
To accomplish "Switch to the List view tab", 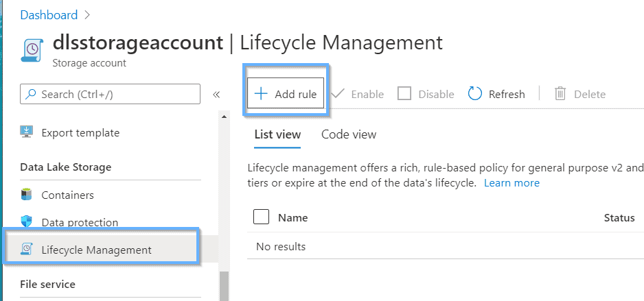I will (277, 134).
